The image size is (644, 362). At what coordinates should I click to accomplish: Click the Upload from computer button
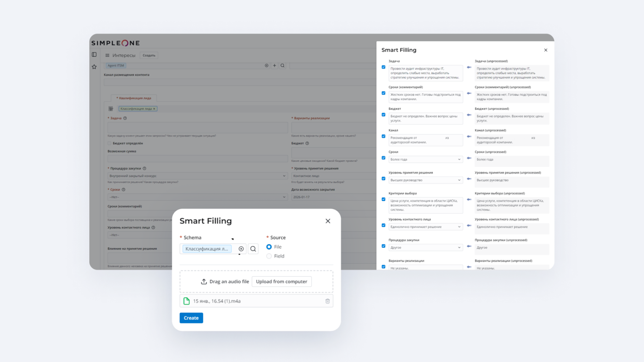281,282
